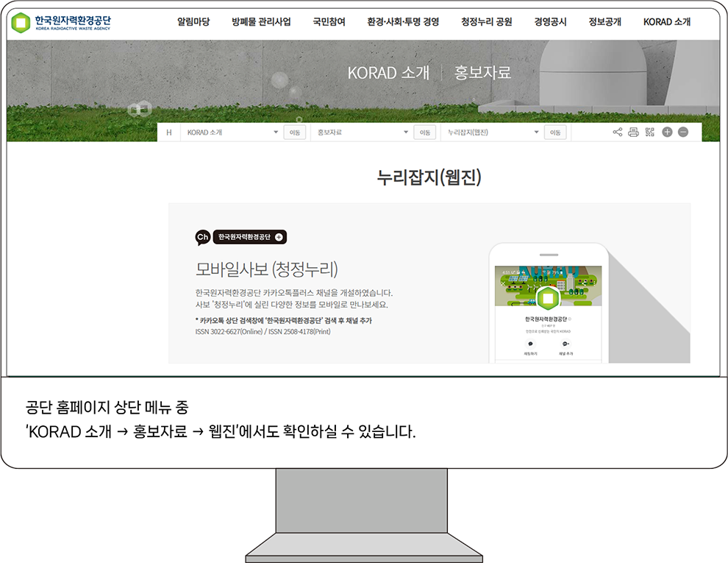This screenshot has width=728, height=563.
Task: Click the print page icon
Action: (x=633, y=132)
